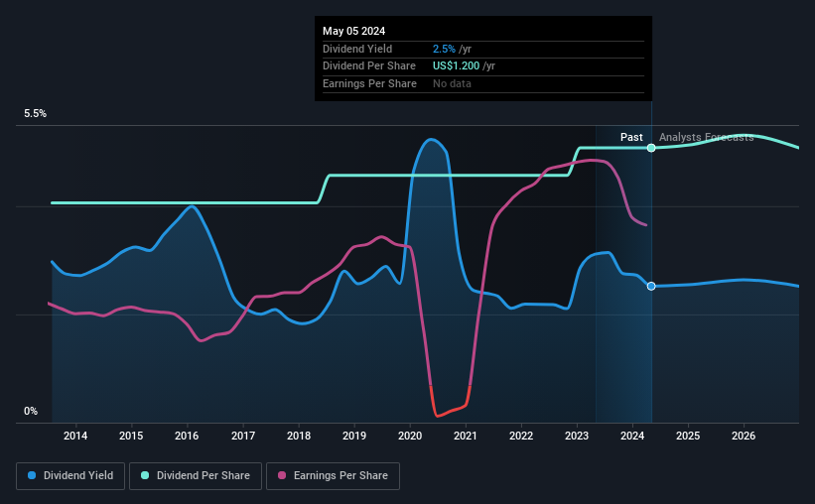The height and width of the screenshot is (504, 815).
Task: Click the 2016 x-axis label
Action: click(187, 436)
